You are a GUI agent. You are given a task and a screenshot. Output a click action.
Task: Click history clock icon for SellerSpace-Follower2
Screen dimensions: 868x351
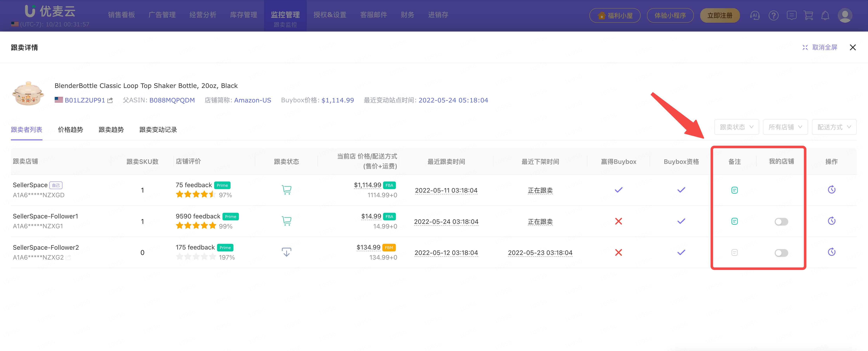coord(831,252)
